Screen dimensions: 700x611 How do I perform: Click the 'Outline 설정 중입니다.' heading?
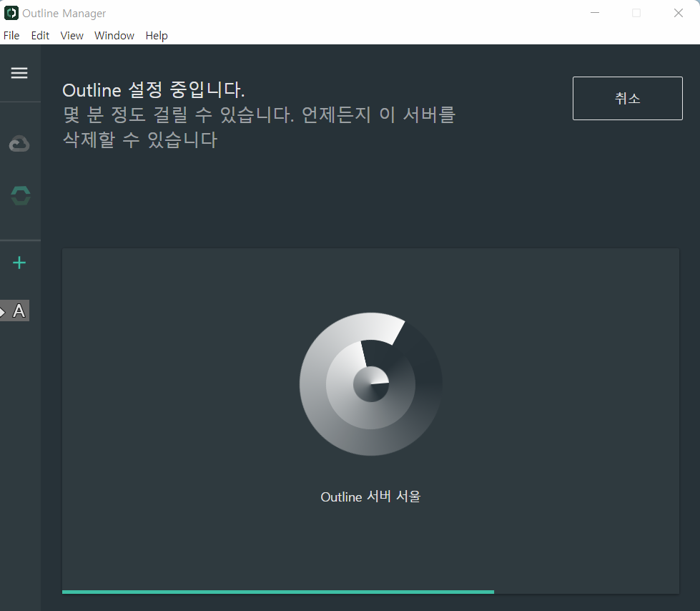[154, 90]
